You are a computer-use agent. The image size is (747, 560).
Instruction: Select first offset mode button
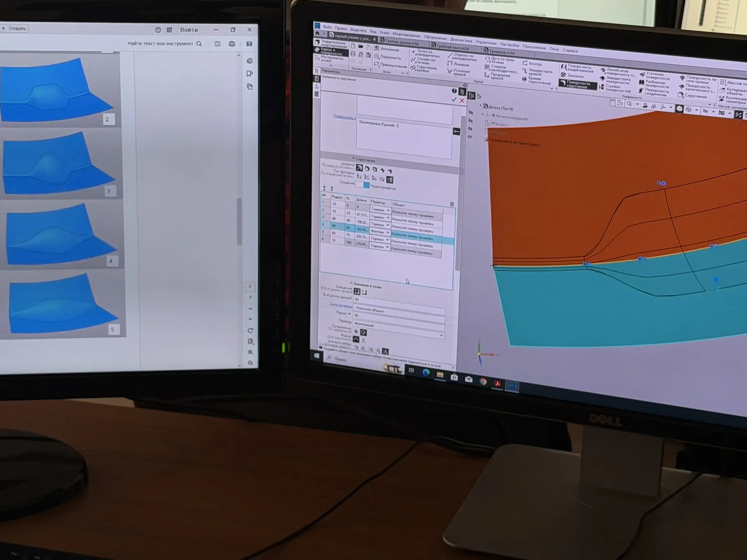click(357, 291)
